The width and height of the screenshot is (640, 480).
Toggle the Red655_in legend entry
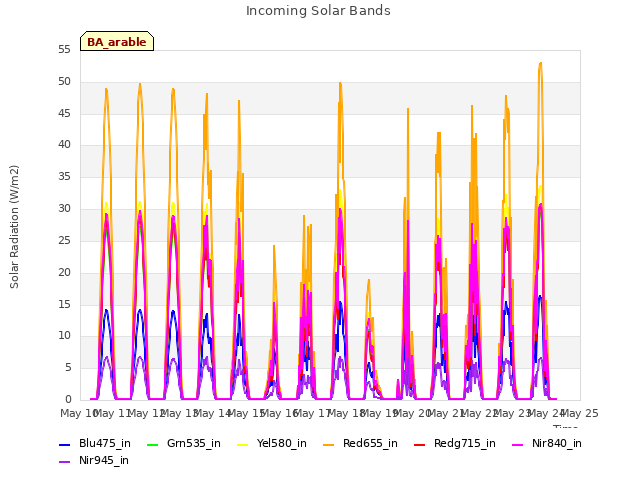360,443
